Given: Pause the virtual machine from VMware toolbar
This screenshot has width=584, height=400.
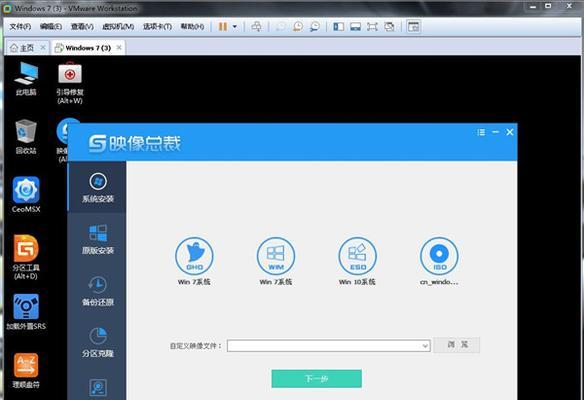Looking at the screenshot, I should point(223,26).
